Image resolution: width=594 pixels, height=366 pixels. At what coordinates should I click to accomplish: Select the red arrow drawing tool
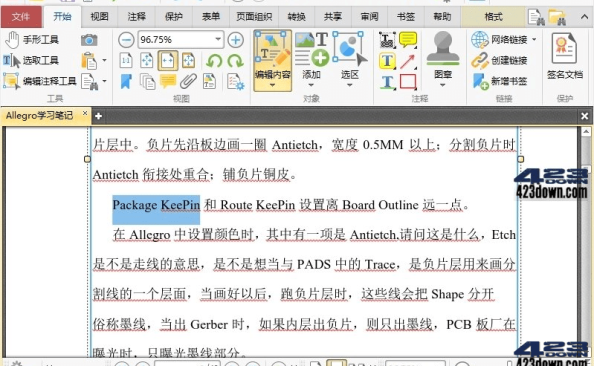(x=408, y=61)
